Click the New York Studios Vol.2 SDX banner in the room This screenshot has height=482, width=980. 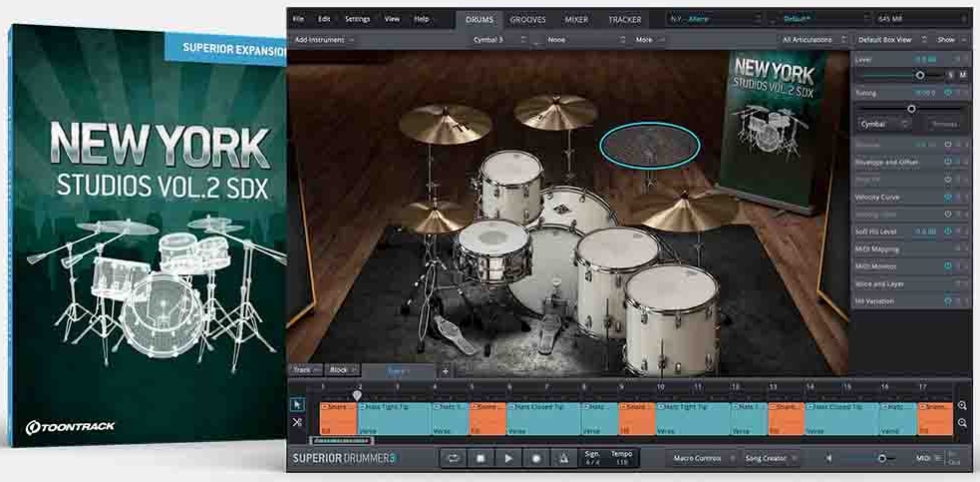point(774,129)
